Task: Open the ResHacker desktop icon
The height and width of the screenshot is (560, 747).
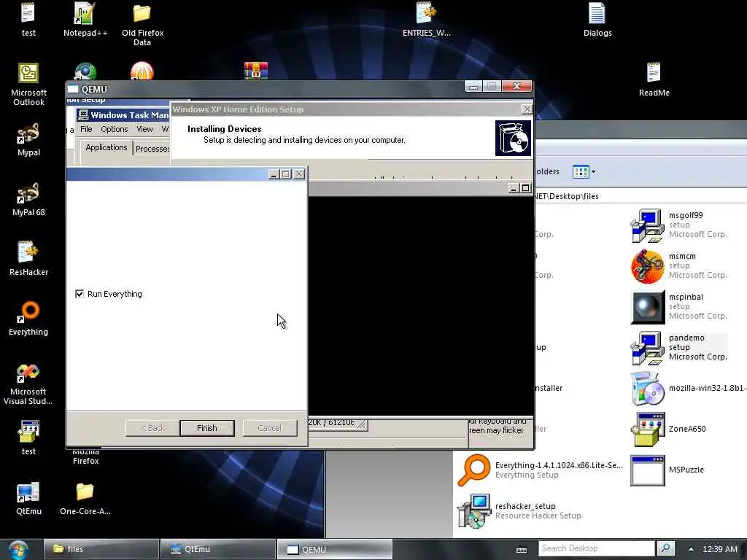Action: click(x=28, y=259)
